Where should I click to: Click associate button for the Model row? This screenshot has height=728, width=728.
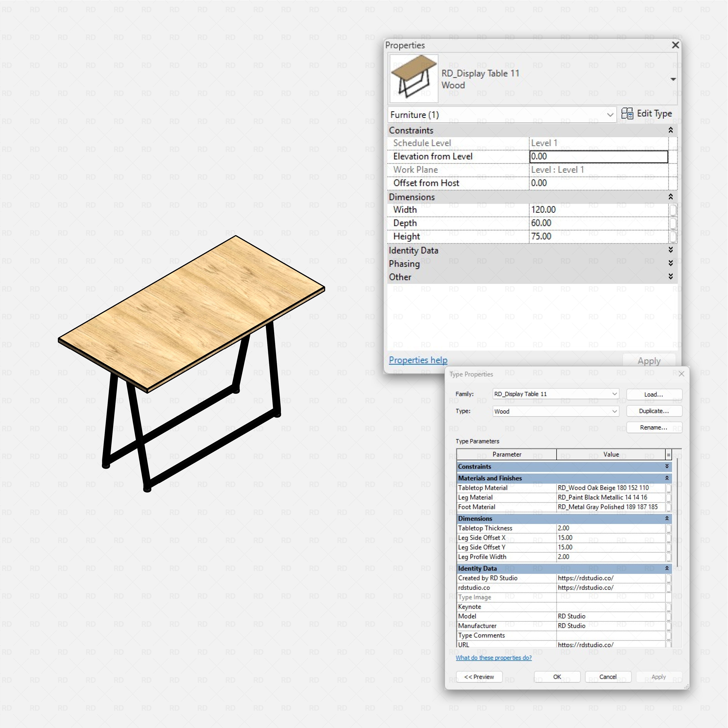668,617
